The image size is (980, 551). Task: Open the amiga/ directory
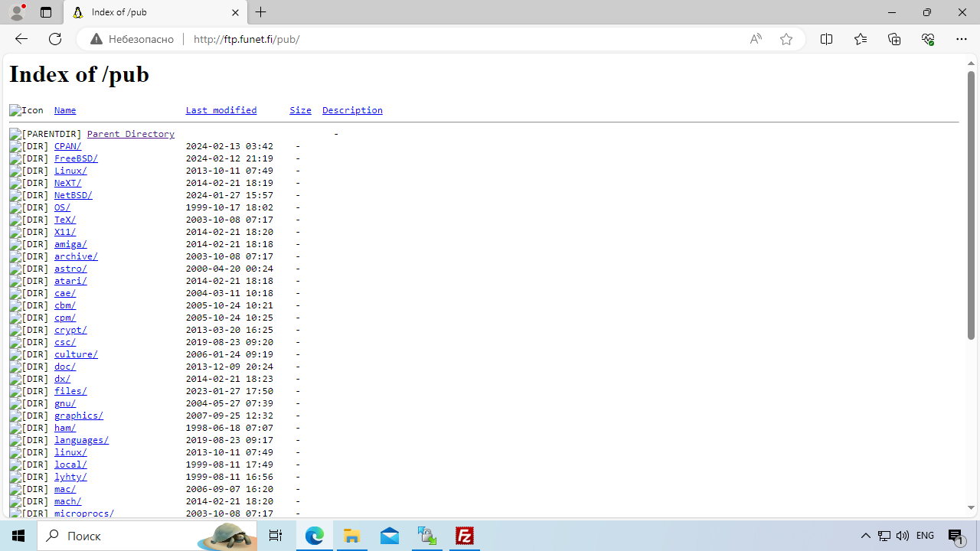70,244
